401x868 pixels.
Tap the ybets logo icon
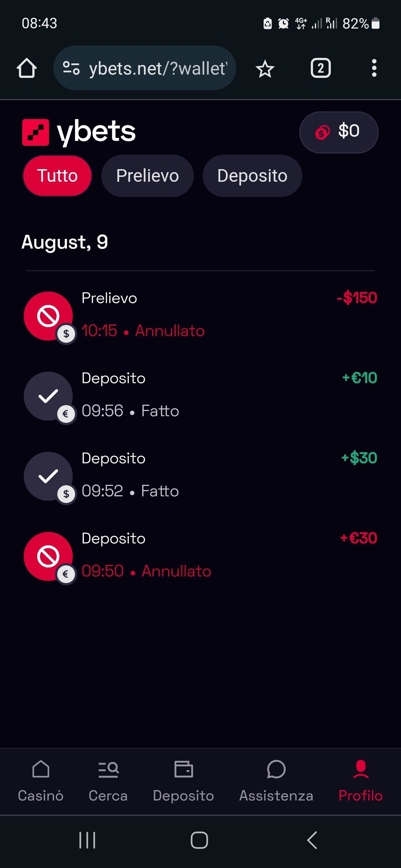point(36,132)
